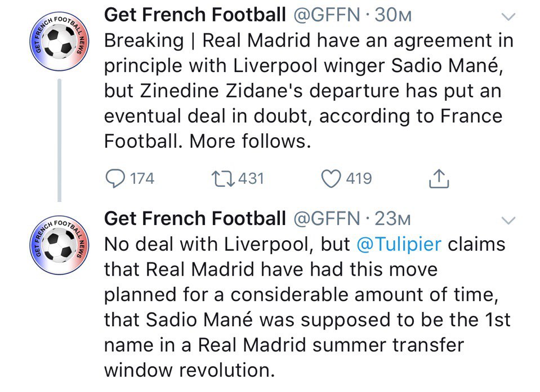Select the @GFFN handle on second tweet
Screen dimensions: 540x392
[327, 219]
